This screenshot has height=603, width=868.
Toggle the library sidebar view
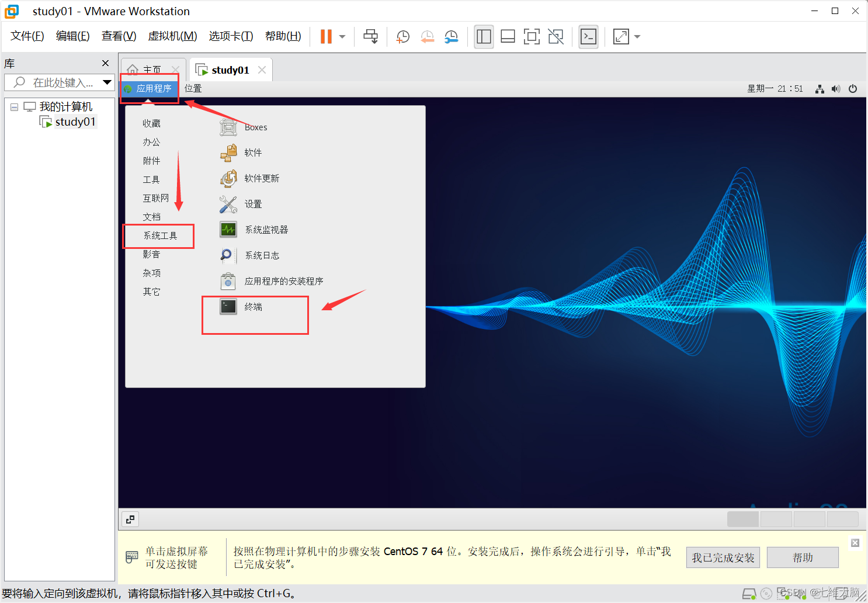coord(484,37)
